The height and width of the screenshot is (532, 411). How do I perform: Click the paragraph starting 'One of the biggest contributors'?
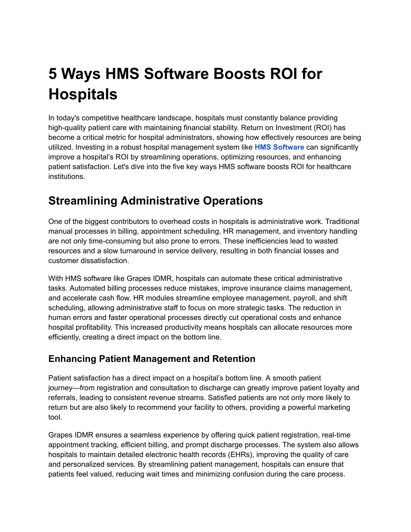(x=204, y=241)
